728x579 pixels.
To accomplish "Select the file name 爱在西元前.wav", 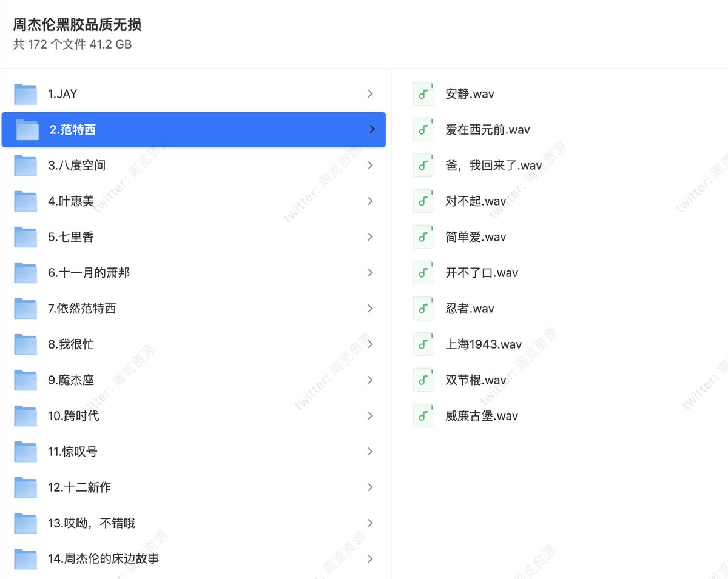I will [488, 130].
